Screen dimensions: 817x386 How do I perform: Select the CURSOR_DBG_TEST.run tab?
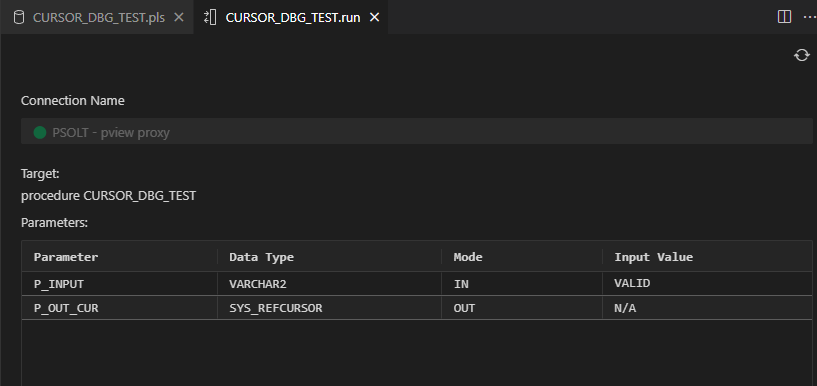click(292, 18)
